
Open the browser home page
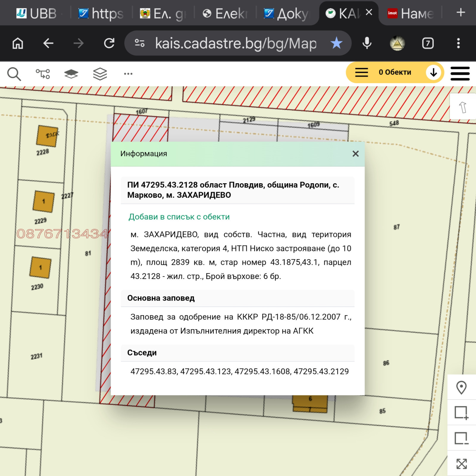(x=18, y=43)
